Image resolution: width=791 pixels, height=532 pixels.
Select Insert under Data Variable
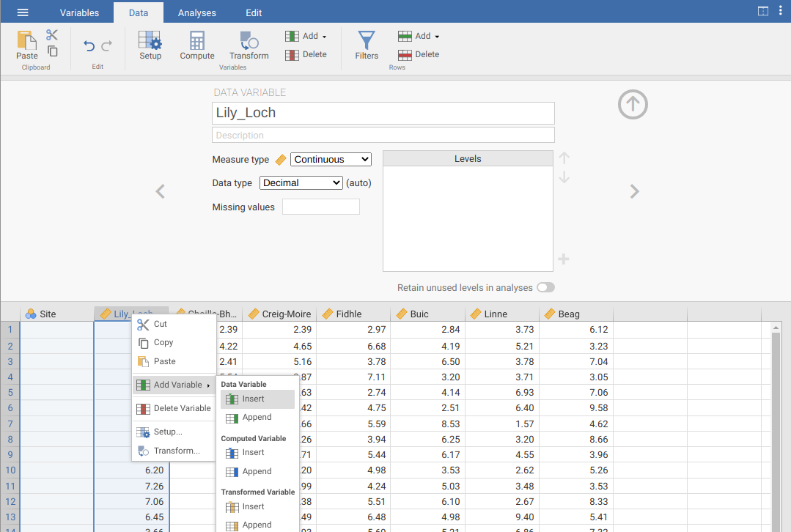coord(254,399)
